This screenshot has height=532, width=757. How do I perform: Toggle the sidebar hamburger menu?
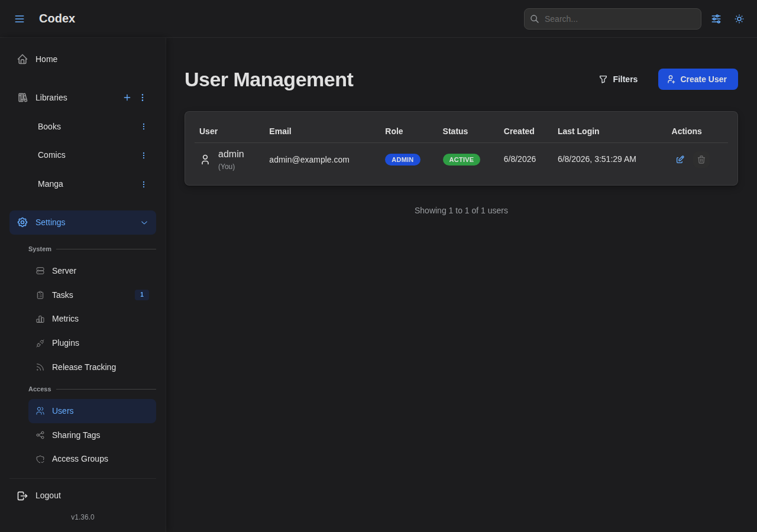tap(20, 19)
